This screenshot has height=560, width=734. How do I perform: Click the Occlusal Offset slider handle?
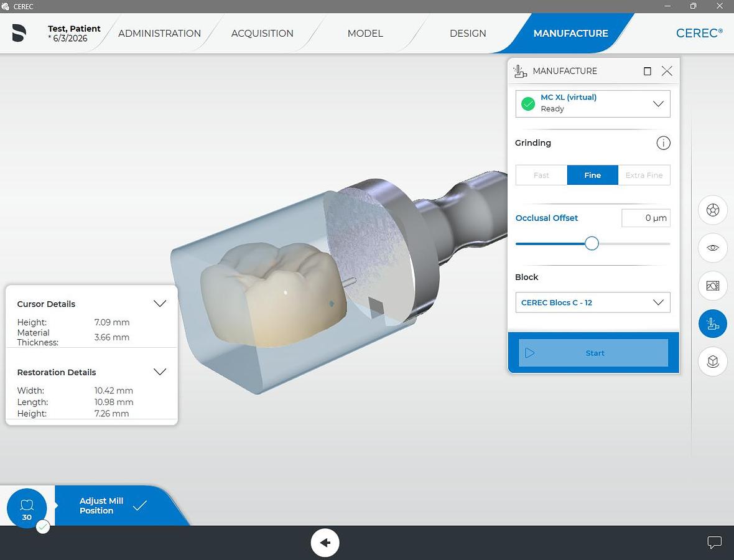(x=592, y=243)
